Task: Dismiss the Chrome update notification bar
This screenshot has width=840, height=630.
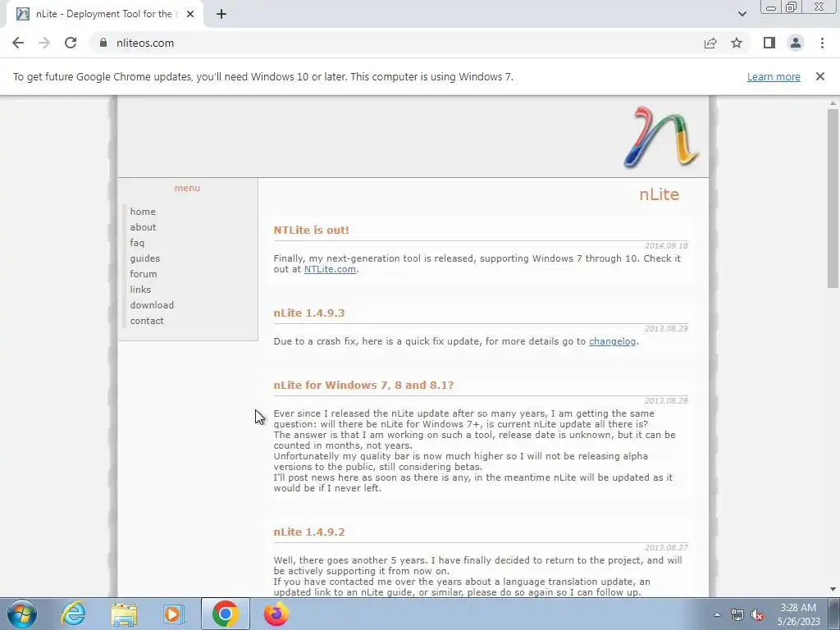Action: point(819,76)
